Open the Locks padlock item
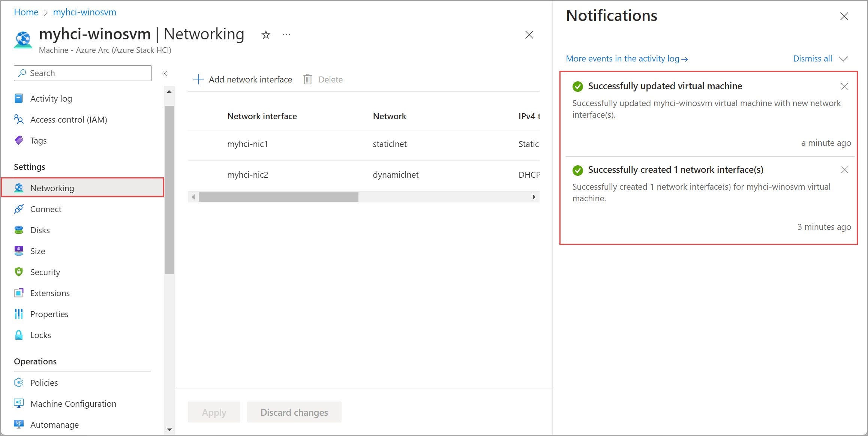Screen dimensions: 868x436 pyautogui.click(x=40, y=335)
